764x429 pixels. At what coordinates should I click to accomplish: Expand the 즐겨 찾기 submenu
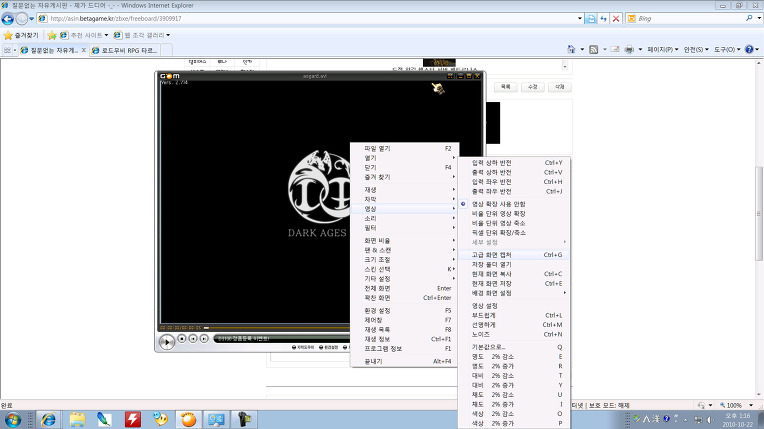coord(404,177)
